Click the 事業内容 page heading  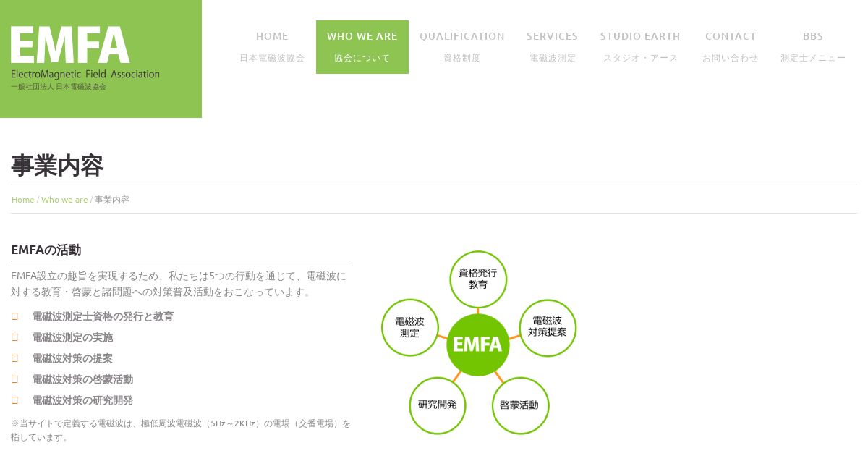pyautogui.click(x=57, y=166)
